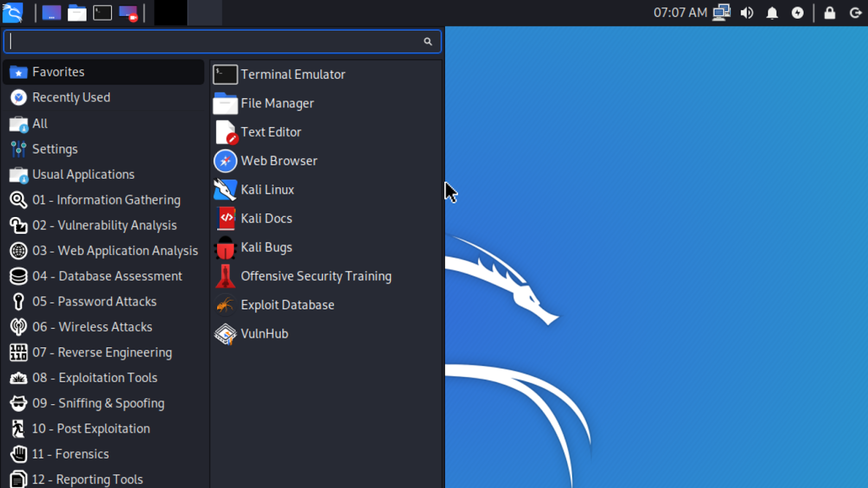Open the Text Editor
This screenshot has width=868, height=488.
pyautogui.click(x=271, y=132)
